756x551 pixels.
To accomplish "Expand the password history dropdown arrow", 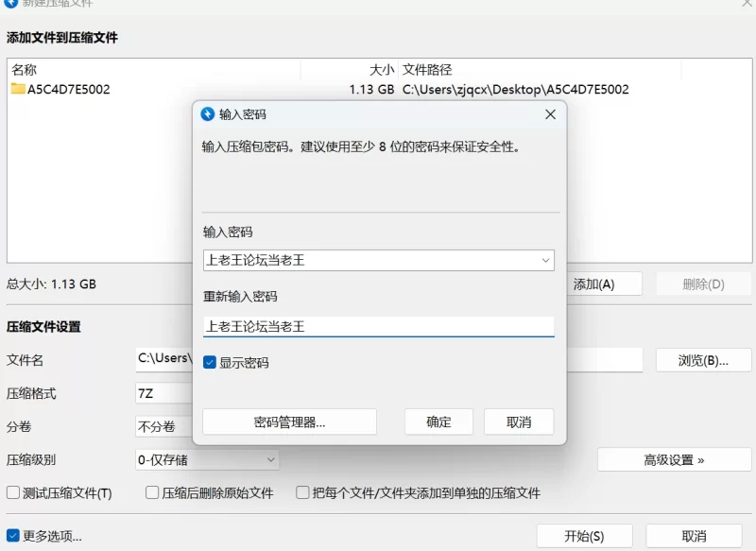I will pos(545,260).
